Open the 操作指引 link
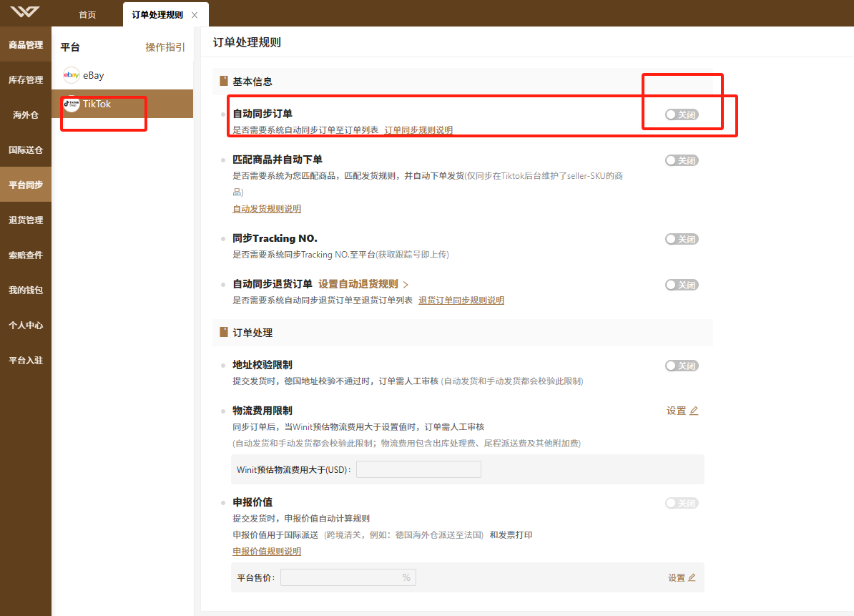Screen dimensions: 854x616 click(x=165, y=47)
